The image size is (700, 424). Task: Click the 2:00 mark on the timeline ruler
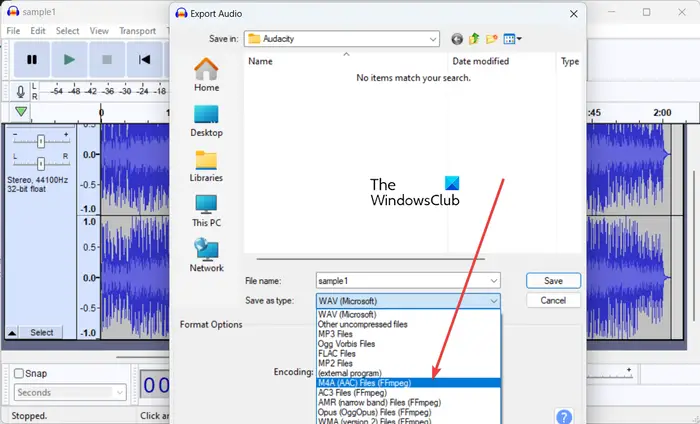662,112
